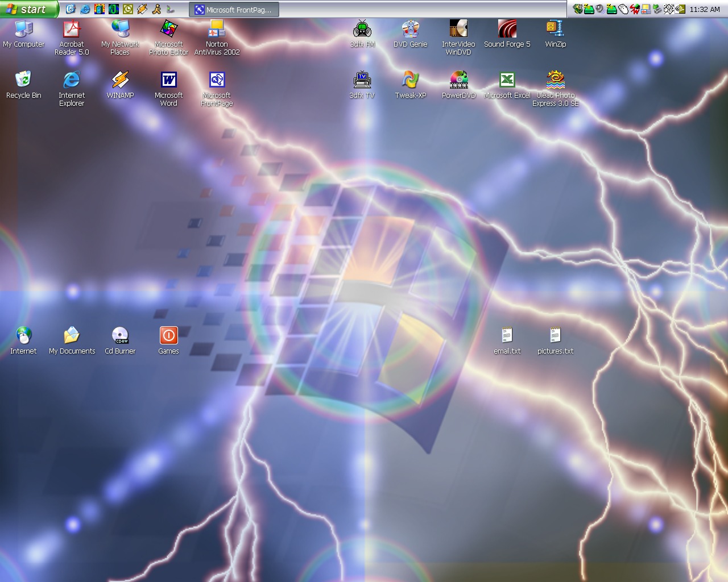Select My Network Places desktop icon
The width and height of the screenshot is (728, 582).
[x=120, y=38]
